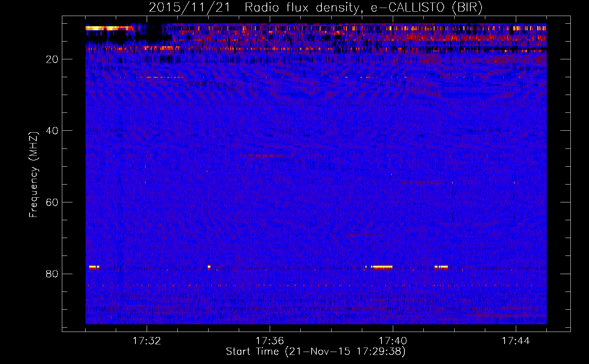The width and height of the screenshot is (589, 364).
Task: Click the long yellow burst near 80 MHz at 17:40
Action: tap(382, 267)
